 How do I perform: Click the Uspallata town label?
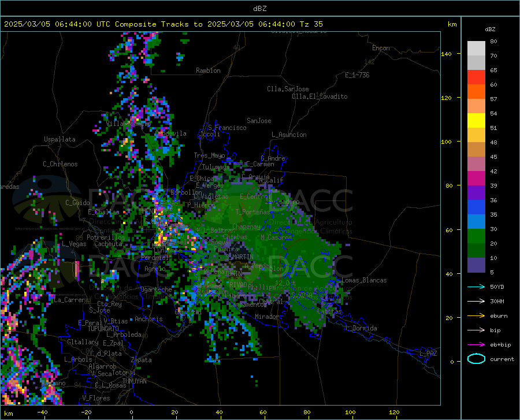(60, 140)
